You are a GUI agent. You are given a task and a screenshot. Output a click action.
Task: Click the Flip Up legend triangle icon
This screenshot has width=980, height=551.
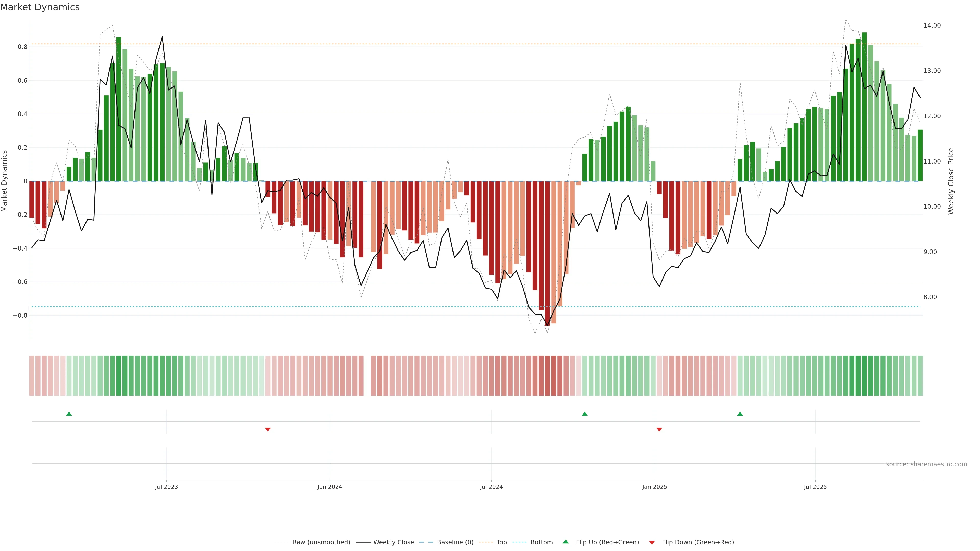tap(566, 542)
